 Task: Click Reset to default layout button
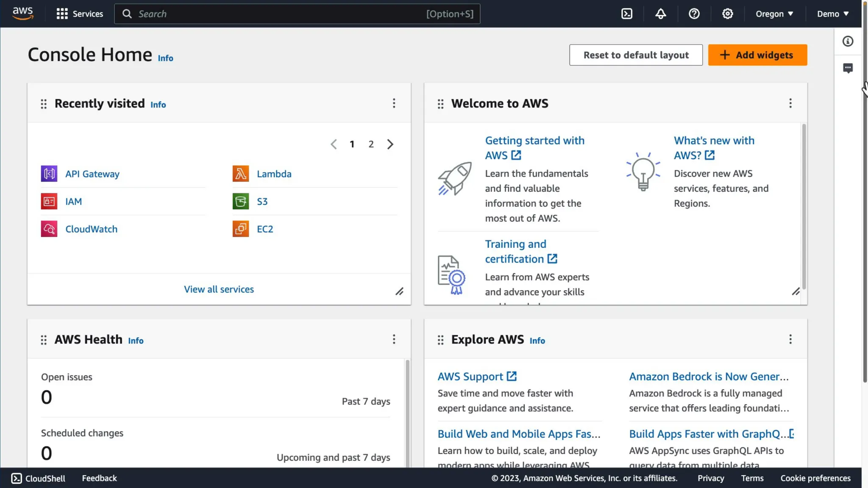coord(636,55)
